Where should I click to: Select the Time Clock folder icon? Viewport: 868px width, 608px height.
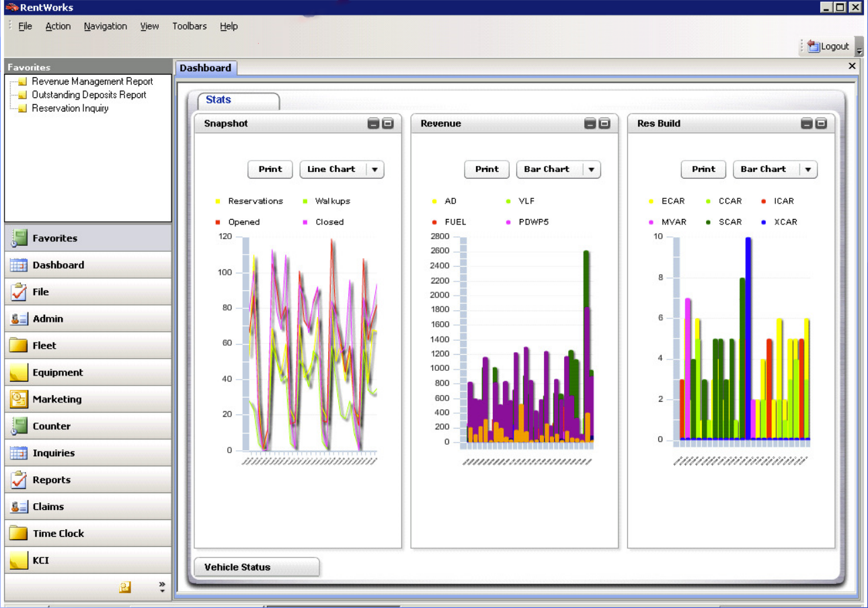19,533
